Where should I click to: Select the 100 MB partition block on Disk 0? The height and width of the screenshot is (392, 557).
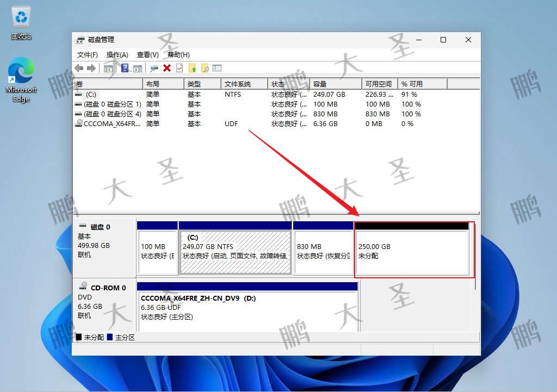[x=157, y=248]
